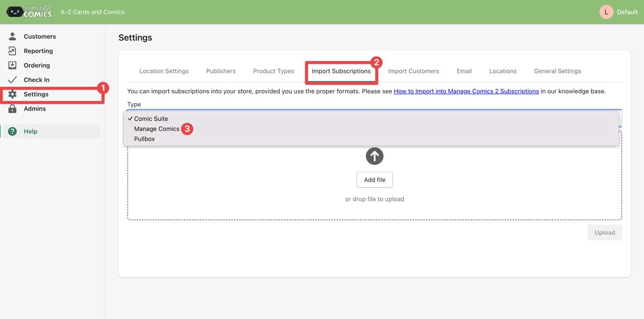Click the A-Z Cards and Comics store name

92,12
